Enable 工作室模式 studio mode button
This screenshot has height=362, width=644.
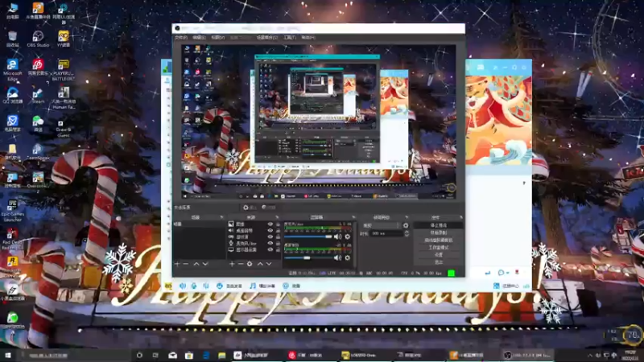coord(439,248)
